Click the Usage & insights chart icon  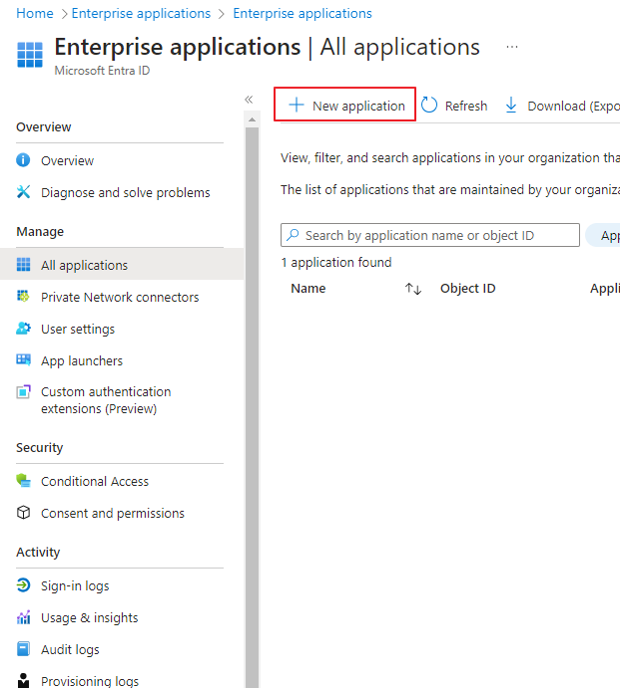(x=24, y=618)
